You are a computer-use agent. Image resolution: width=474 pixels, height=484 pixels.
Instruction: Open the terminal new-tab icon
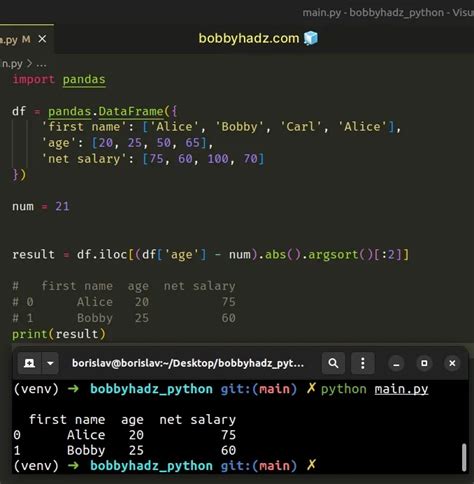point(29,363)
